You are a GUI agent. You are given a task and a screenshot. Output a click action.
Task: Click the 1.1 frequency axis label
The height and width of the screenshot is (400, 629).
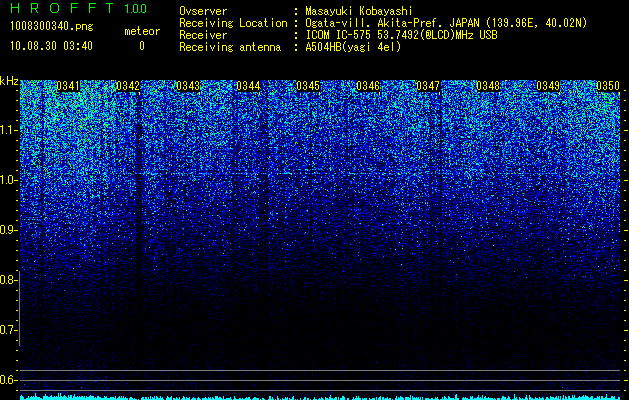8,130
